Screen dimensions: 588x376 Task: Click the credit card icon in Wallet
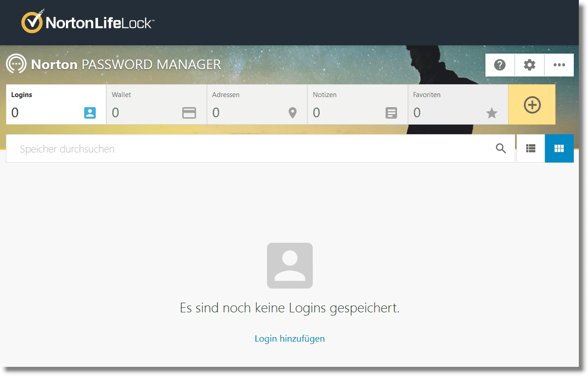tap(189, 113)
